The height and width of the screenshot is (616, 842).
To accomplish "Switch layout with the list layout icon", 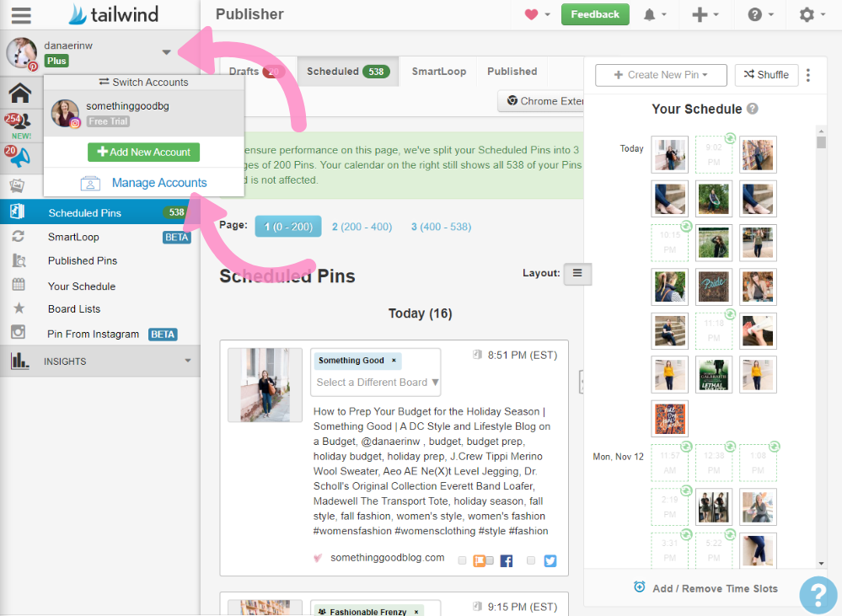I will pos(577,273).
